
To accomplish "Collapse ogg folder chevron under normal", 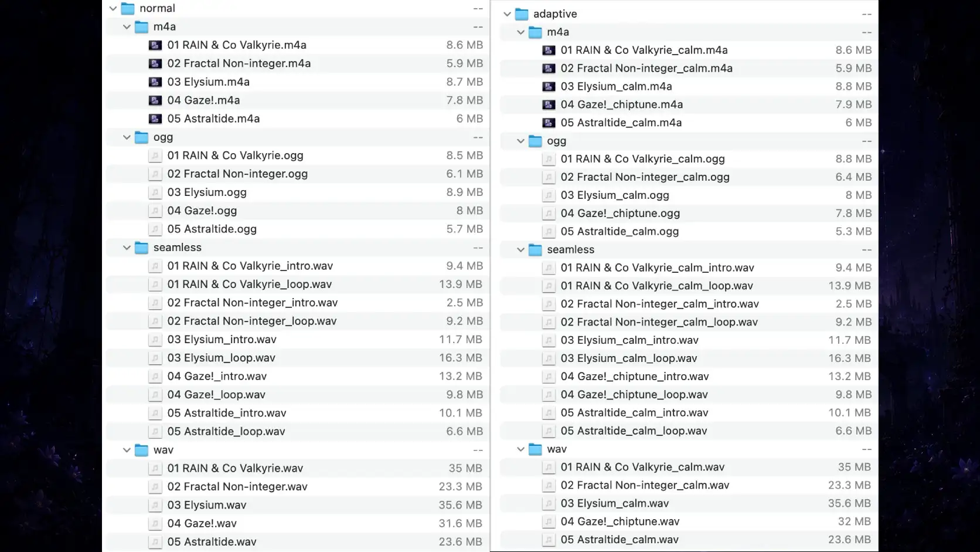I will point(127,137).
